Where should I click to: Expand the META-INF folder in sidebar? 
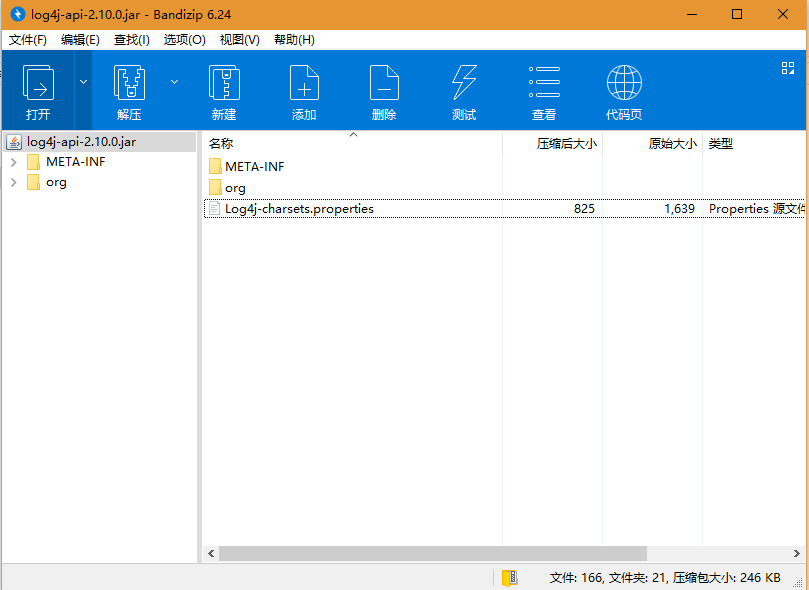click(x=14, y=161)
